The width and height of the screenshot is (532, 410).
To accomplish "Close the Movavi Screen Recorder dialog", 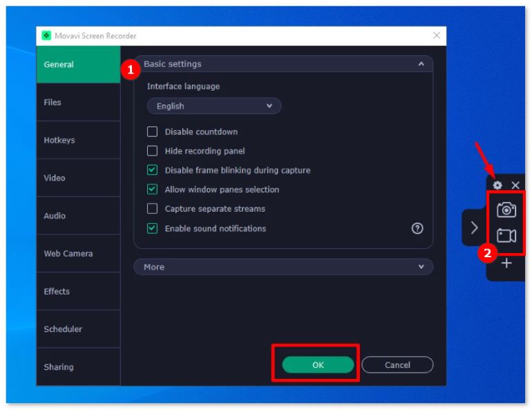I will tap(437, 35).
